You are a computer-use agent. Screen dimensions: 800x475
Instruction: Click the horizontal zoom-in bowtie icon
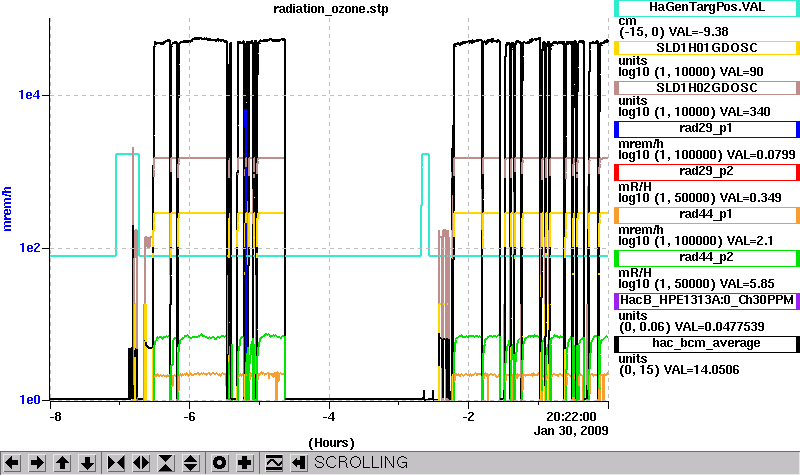tap(116, 463)
